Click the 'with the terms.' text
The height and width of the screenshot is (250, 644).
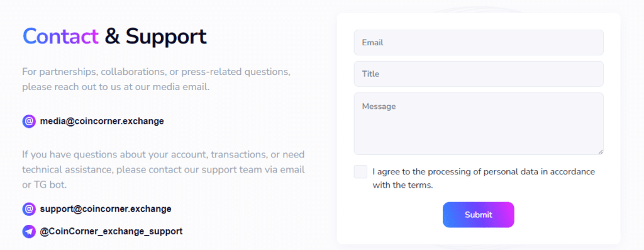pos(403,185)
